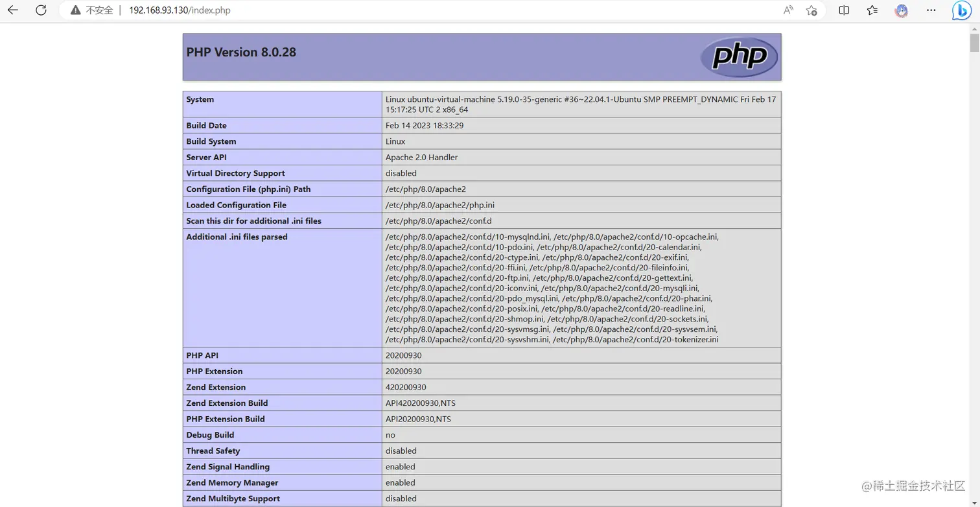Click Loaded Configuration File label
The width and height of the screenshot is (980, 507).
pos(236,205)
